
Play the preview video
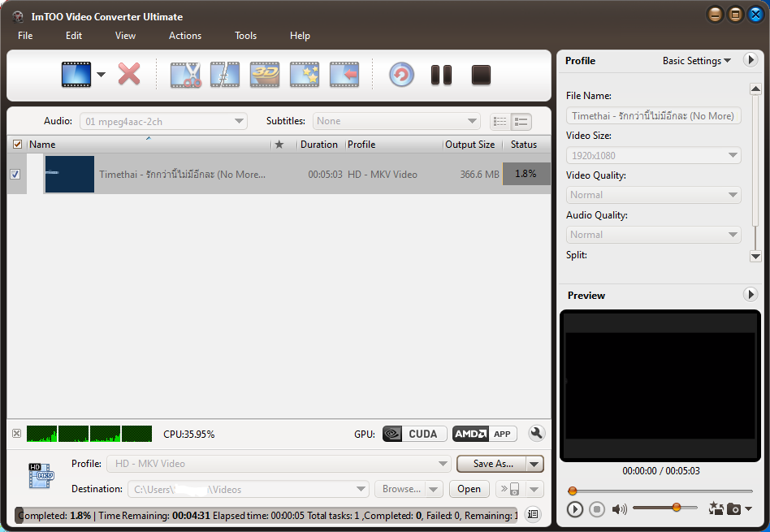[574, 509]
